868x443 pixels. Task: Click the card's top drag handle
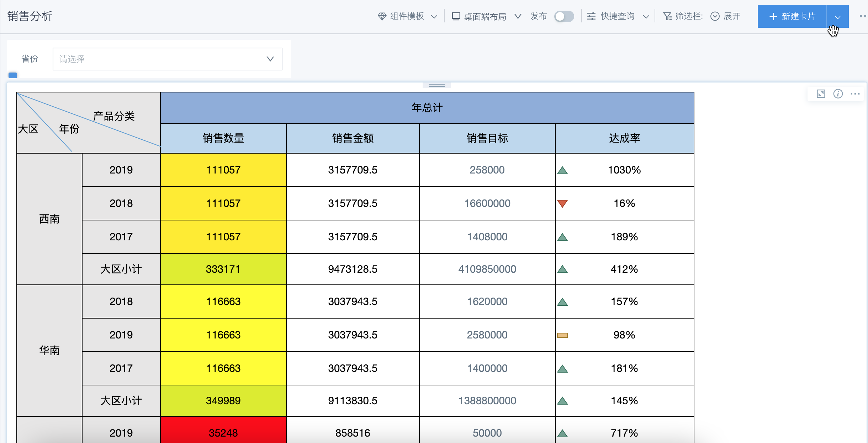(436, 85)
